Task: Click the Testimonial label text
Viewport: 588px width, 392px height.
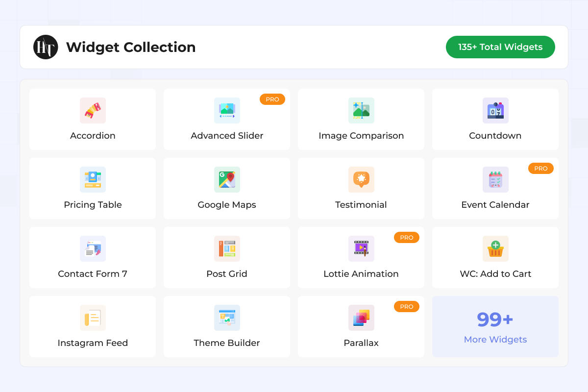Action: pyautogui.click(x=361, y=205)
